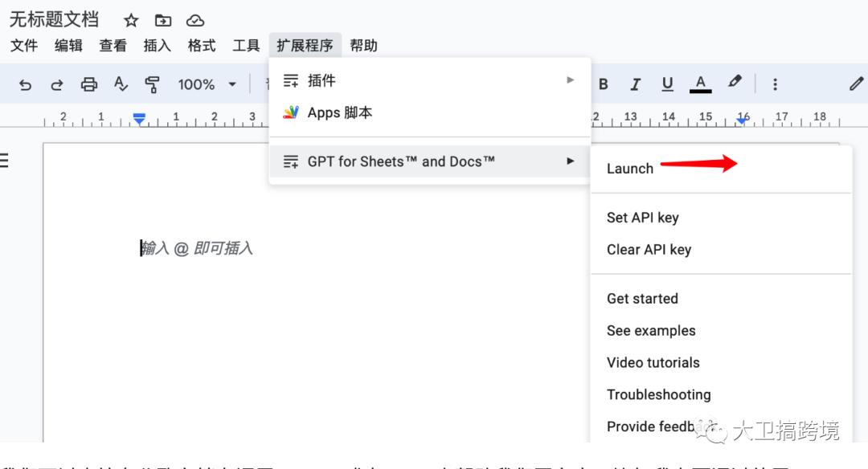868x469 pixels.
Task: Open the 文件 menu
Action: click(x=24, y=45)
